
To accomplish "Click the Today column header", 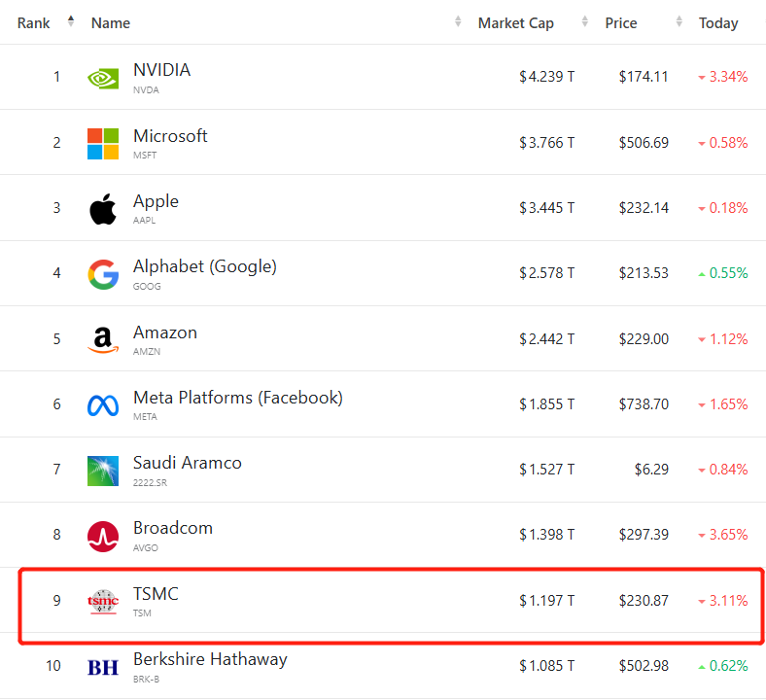I will pyautogui.click(x=718, y=23).
